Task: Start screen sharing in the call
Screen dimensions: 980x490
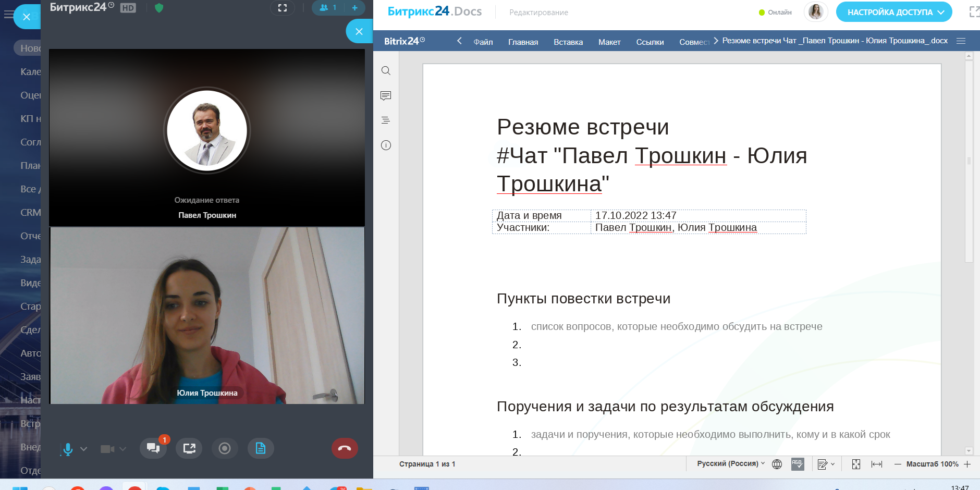Action: tap(189, 448)
